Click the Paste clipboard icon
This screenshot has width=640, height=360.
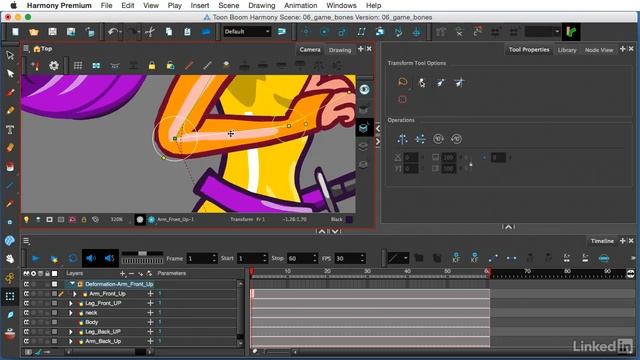point(187,32)
